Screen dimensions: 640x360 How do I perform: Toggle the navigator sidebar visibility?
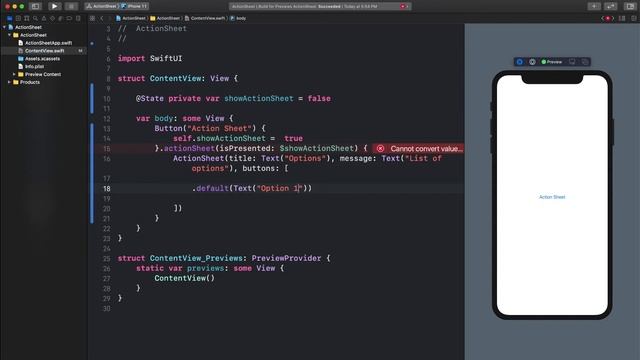pyautogui.click(x=36, y=6)
